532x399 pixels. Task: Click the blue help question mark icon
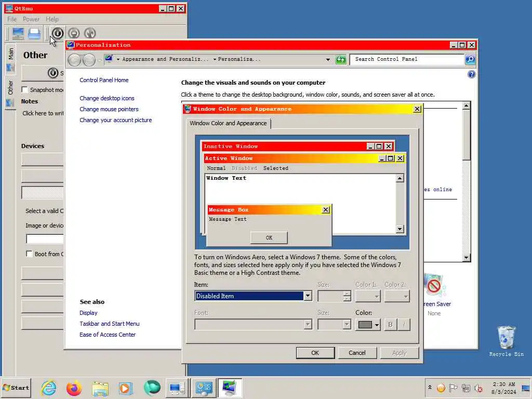tap(471, 74)
